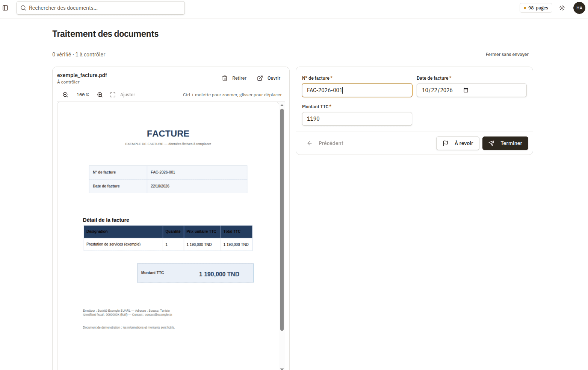This screenshot has width=588, height=370.
Task: Toggle the sidebar panel icon
Action: pos(5,8)
